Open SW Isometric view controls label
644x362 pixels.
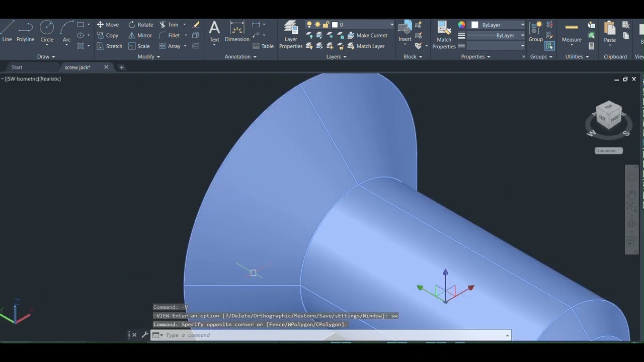pyautogui.click(x=22, y=79)
